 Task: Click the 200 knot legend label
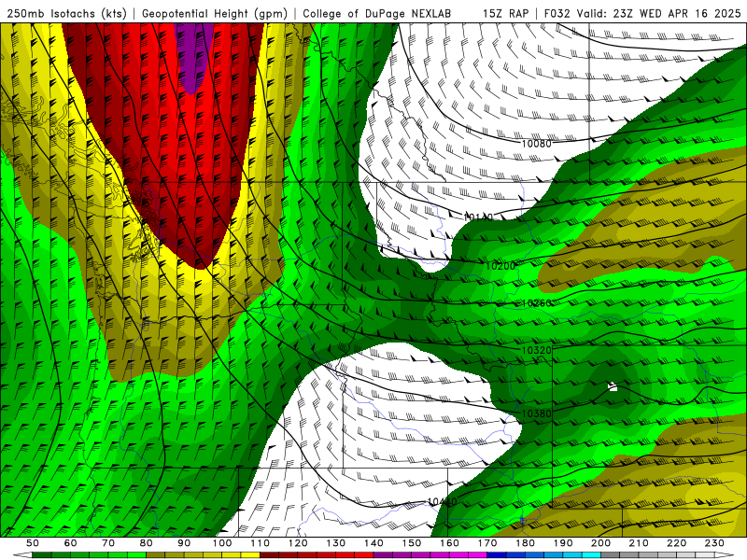[x=600, y=543]
